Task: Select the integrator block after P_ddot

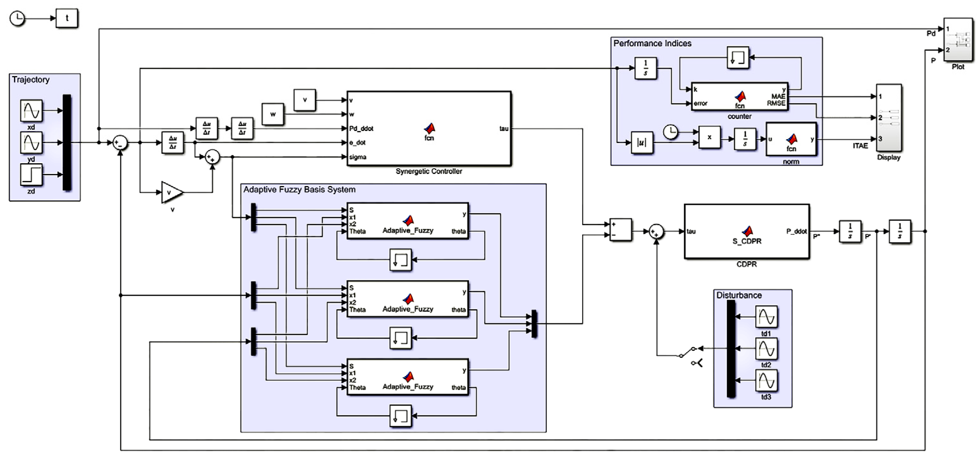Action: [850, 232]
